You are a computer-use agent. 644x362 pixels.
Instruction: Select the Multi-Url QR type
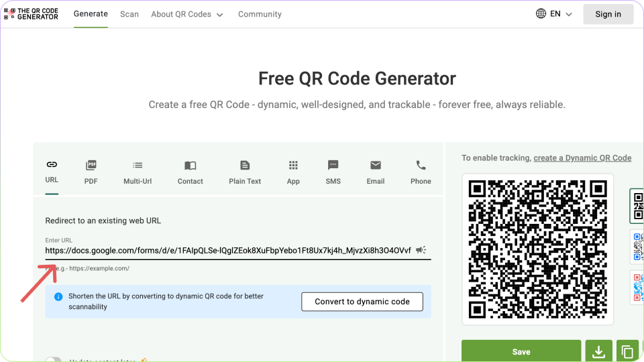click(x=138, y=172)
